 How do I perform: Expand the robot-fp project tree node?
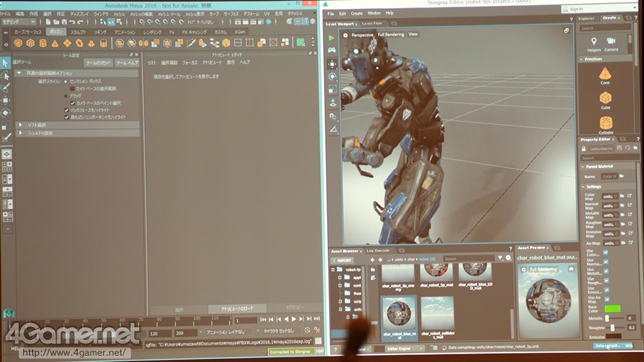[333, 270]
